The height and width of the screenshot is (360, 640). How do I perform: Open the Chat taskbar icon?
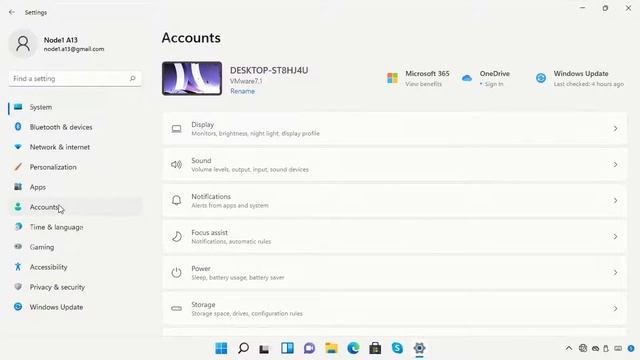(309, 348)
